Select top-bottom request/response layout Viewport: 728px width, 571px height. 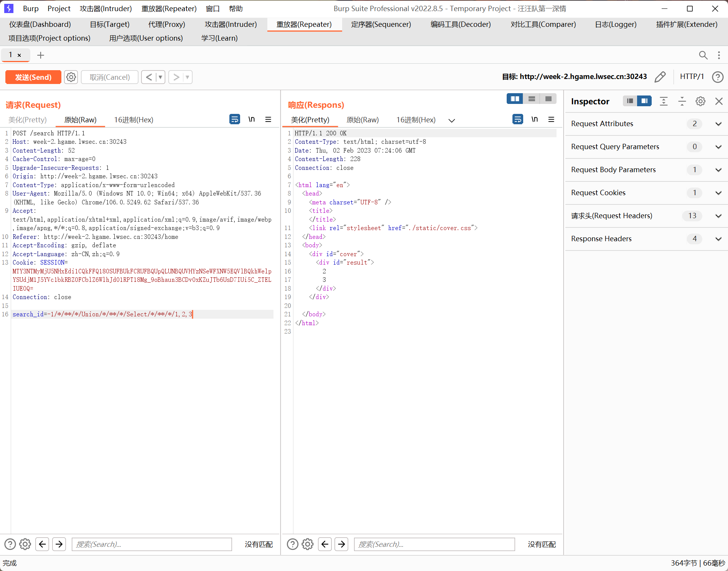point(532,99)
